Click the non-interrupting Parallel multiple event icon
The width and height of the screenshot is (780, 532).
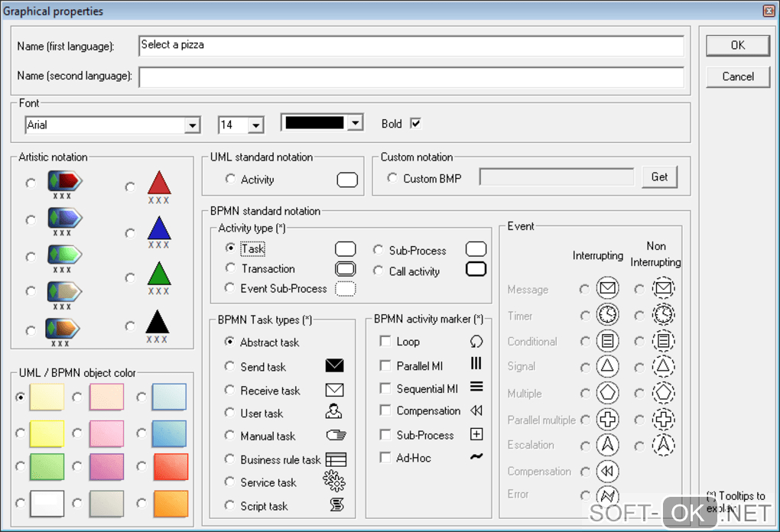[663, 419]
